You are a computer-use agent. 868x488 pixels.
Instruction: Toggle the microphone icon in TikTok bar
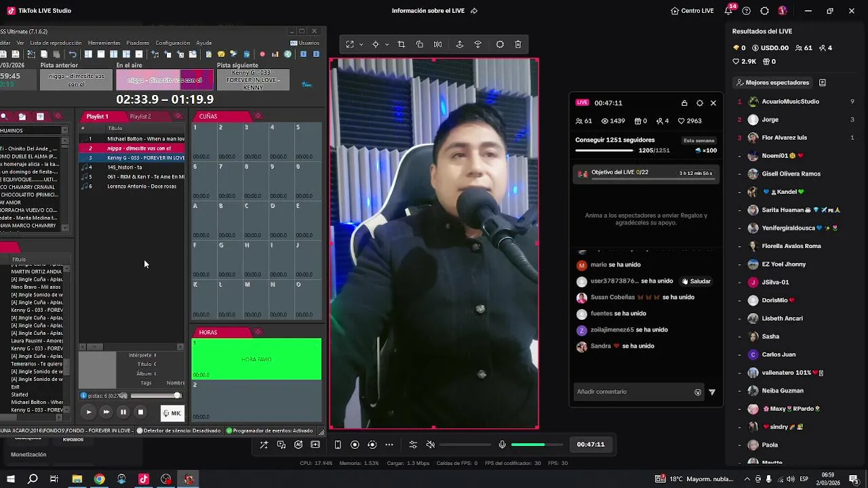click(x=502, y=445)
